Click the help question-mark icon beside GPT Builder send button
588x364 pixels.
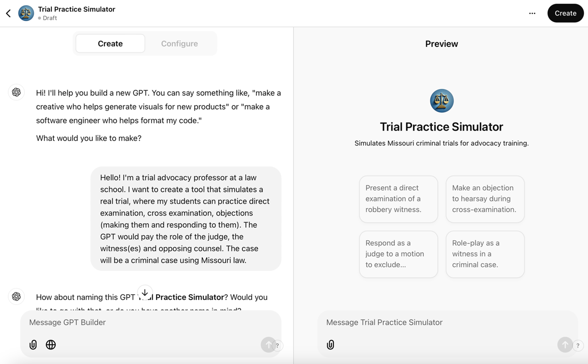[x=278, y=346]
